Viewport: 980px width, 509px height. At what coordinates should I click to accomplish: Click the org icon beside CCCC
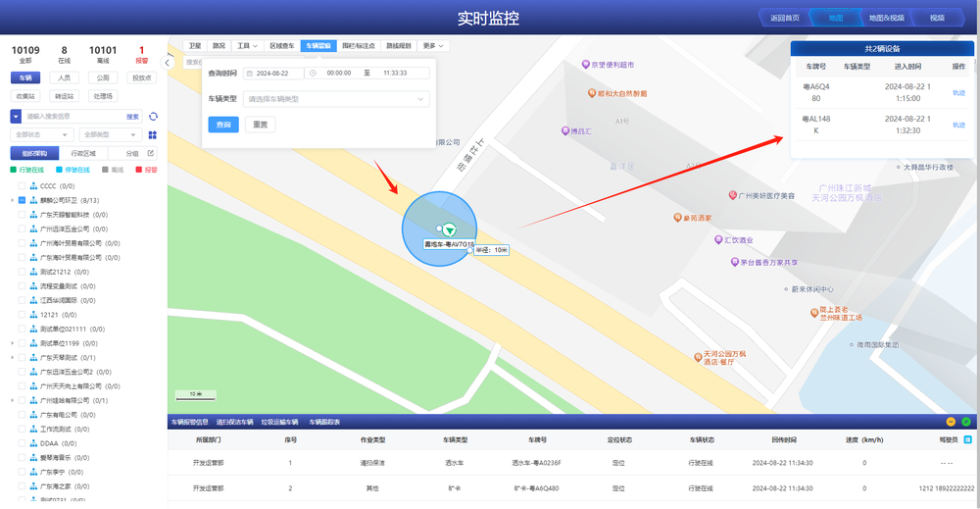click(33, 186)
